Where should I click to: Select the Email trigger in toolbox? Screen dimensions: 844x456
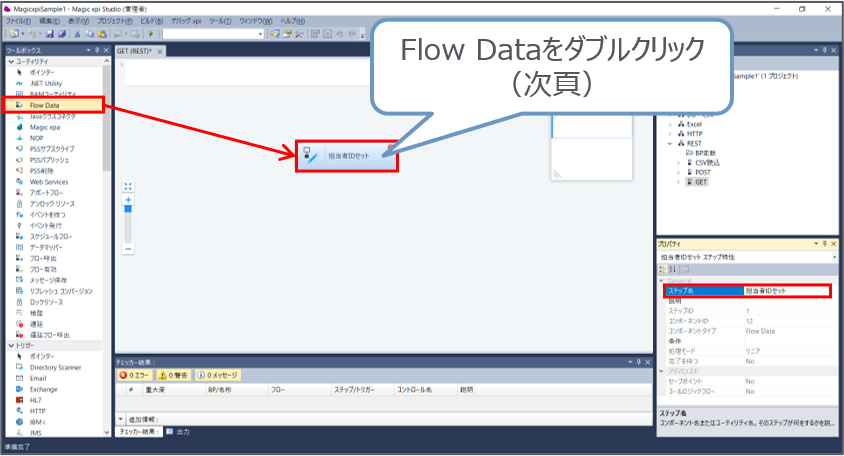pyautogui.click(x=38, y=378)
